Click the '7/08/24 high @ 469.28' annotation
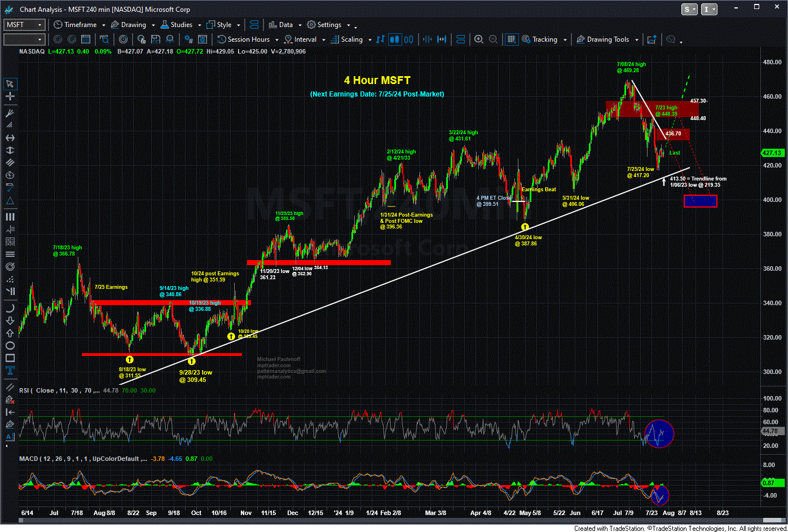 (x=631, y=67)
